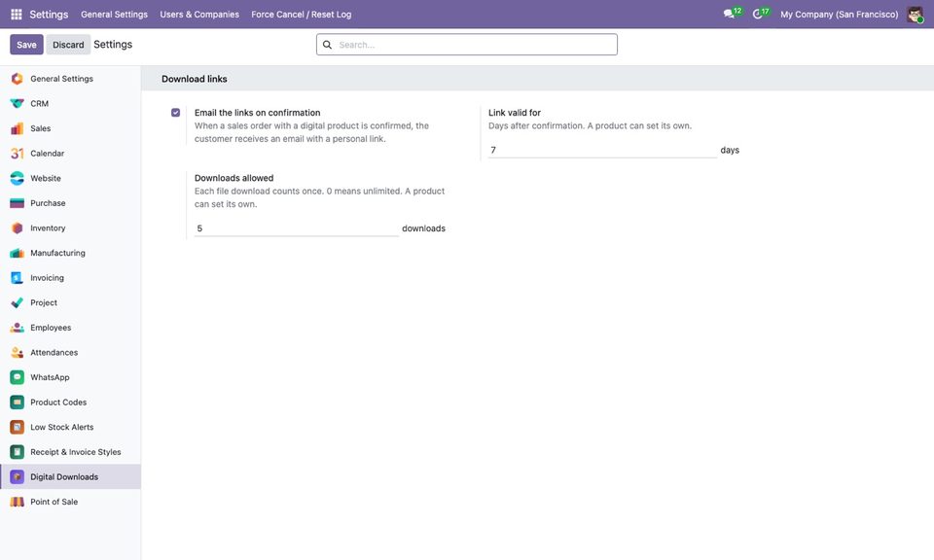Click the 'Settings' breadcrumb title
934x560 pixels.
point(113,45)
